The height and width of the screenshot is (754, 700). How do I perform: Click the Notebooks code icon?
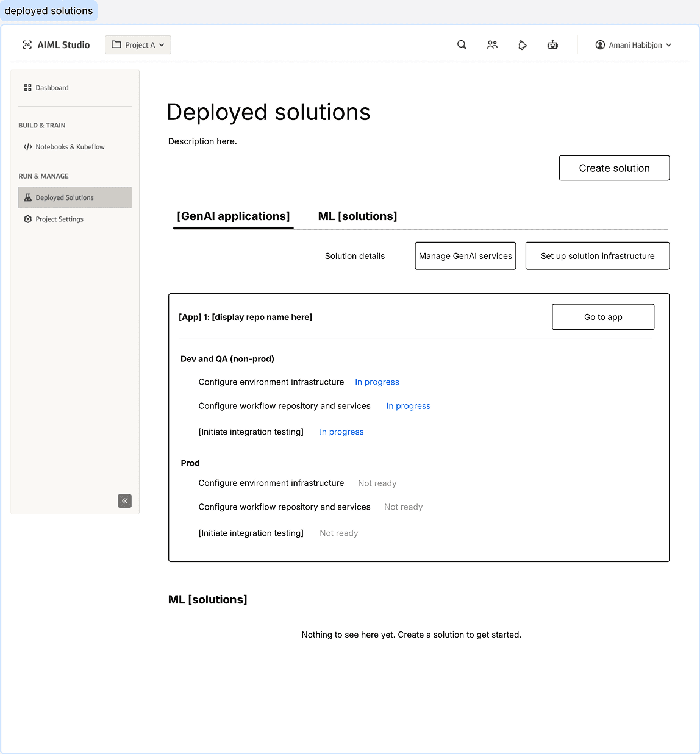tap(27, 147)
